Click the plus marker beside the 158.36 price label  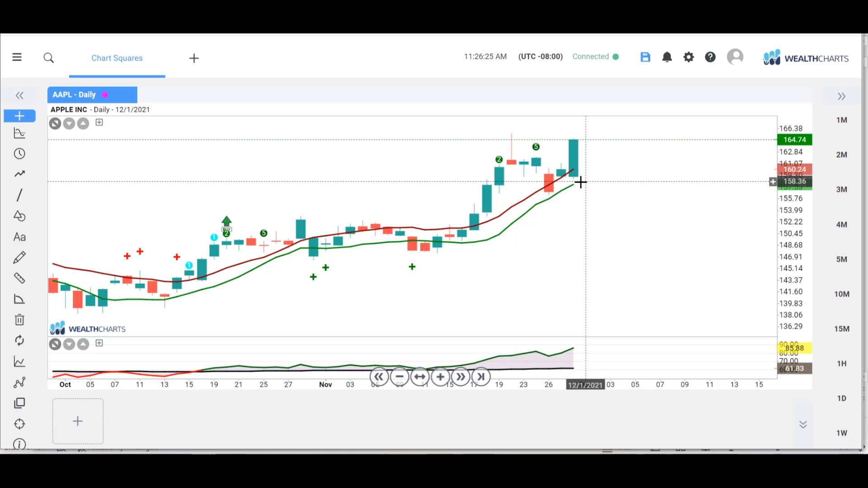tap(773, 182)
